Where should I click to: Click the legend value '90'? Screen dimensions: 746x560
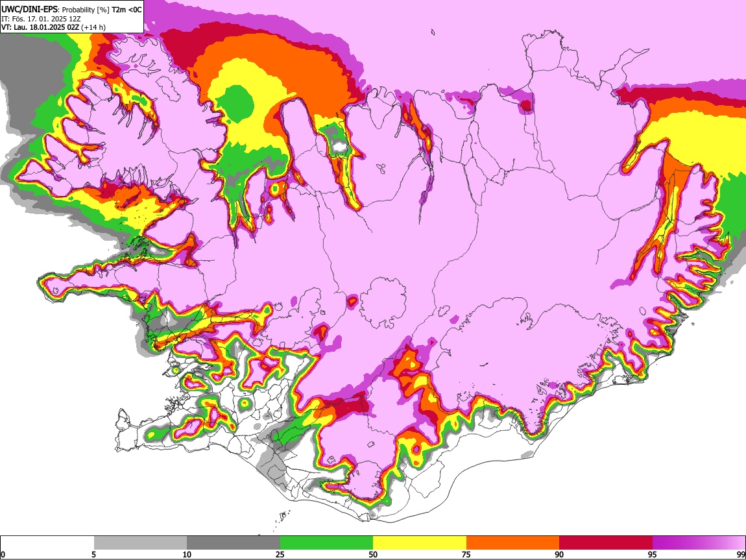(559, 554)
